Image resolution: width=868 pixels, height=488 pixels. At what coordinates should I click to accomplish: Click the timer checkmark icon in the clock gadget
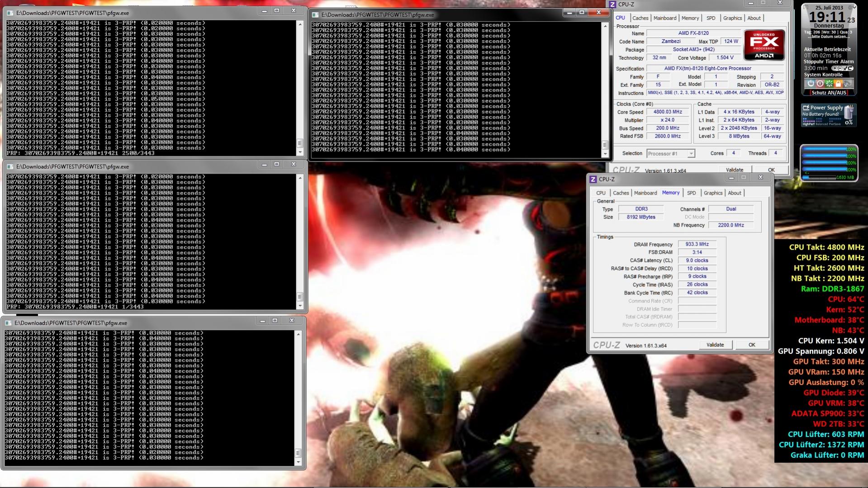[x=846, y=68]
